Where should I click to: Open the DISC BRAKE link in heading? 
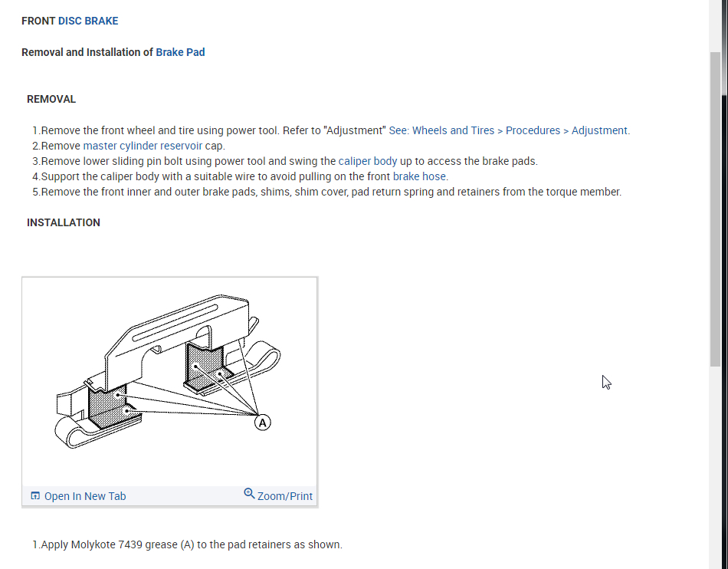coord(88,21)
